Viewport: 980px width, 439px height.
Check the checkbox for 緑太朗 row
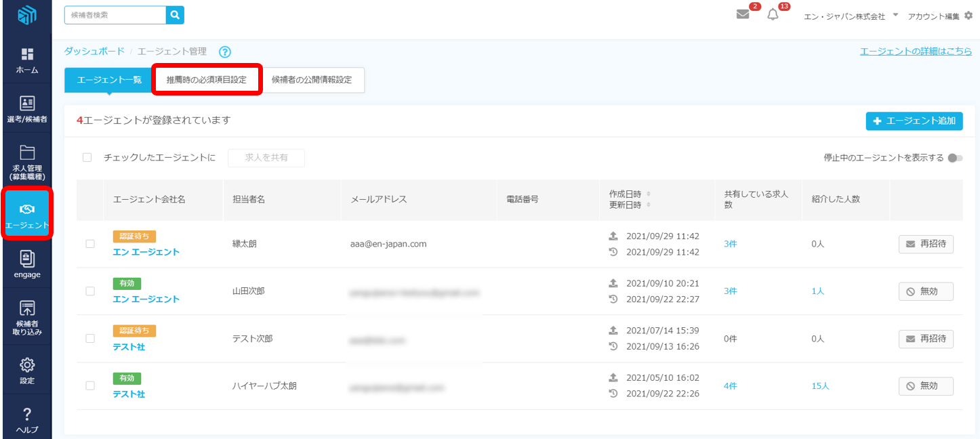point(90,244)
